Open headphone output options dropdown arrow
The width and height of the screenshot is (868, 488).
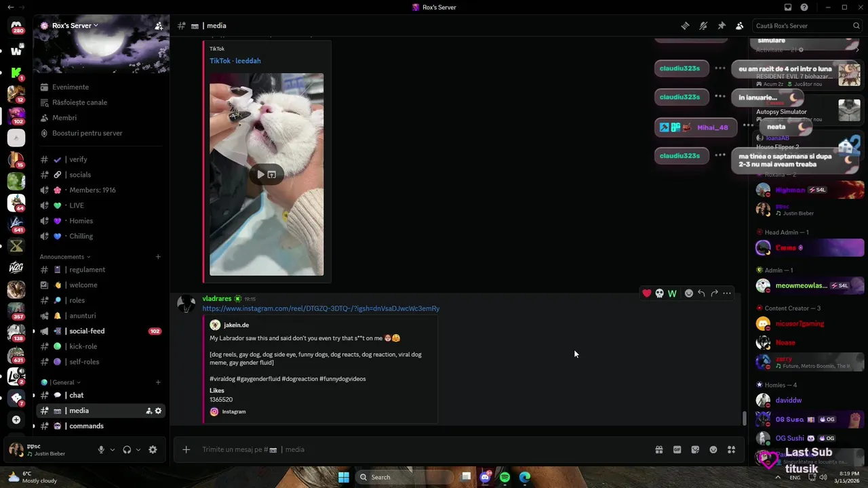[x=138, y=449]
